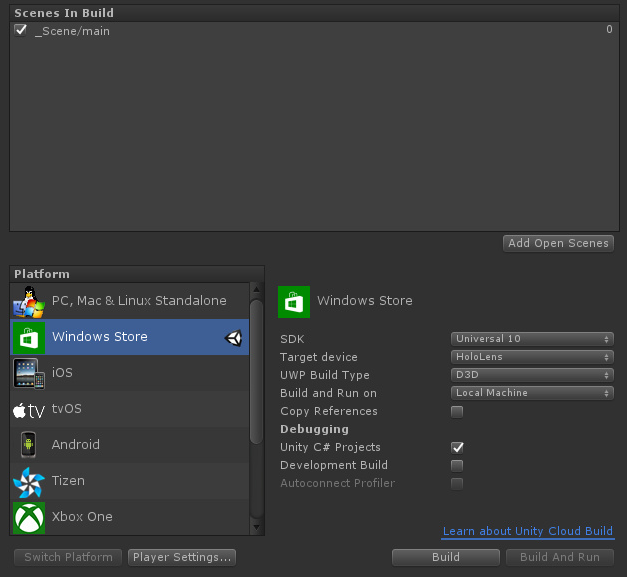Click the platform list scroll down arrow
This screenshot has width=627, height=577.
[256, 528]
